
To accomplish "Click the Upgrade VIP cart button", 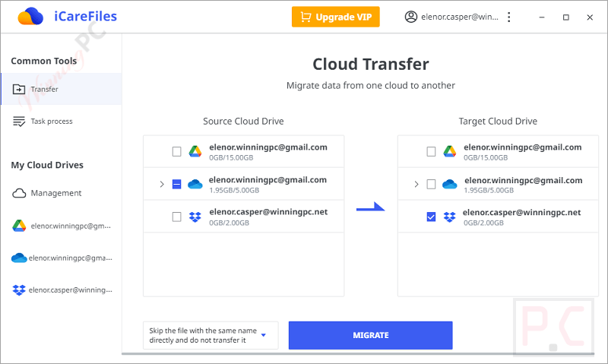I will tap(335, 17).
